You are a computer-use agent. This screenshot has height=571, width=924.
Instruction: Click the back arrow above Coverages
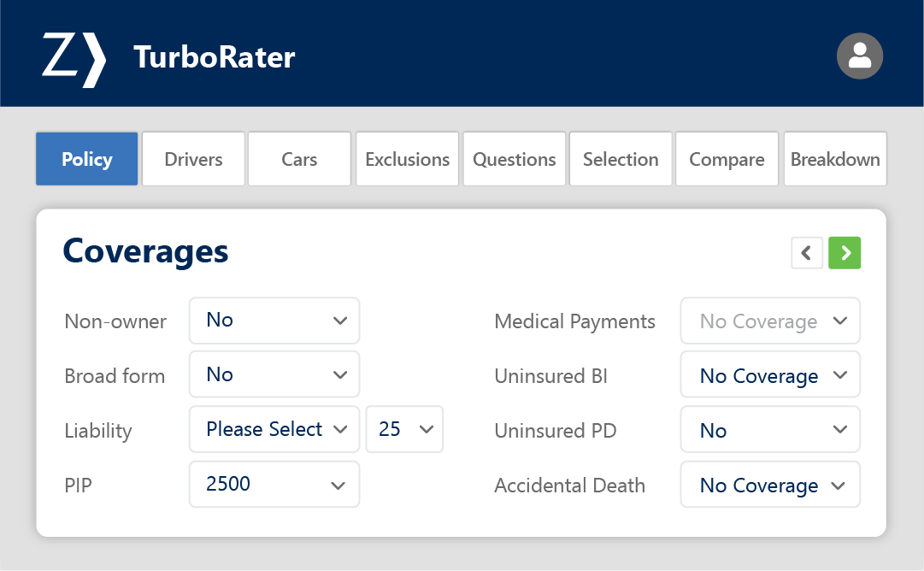click(807, 253)
